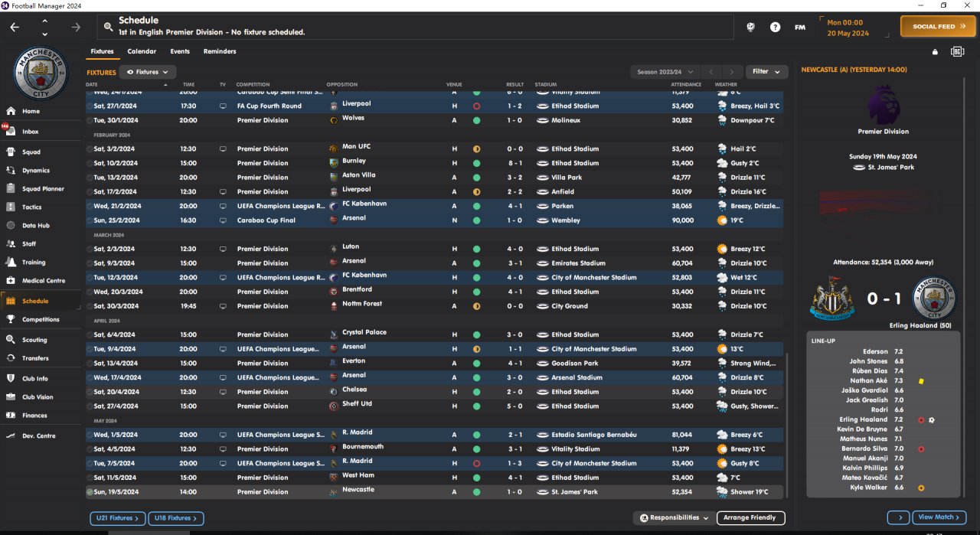980x535 pixels.
Task: Open the Filter dropdown
Action: click(766, 72)
